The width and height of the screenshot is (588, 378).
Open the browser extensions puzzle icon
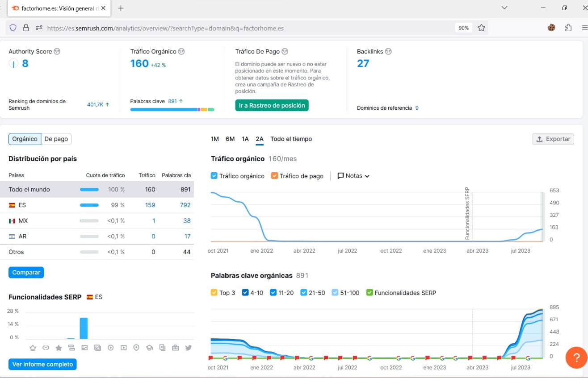568,28
